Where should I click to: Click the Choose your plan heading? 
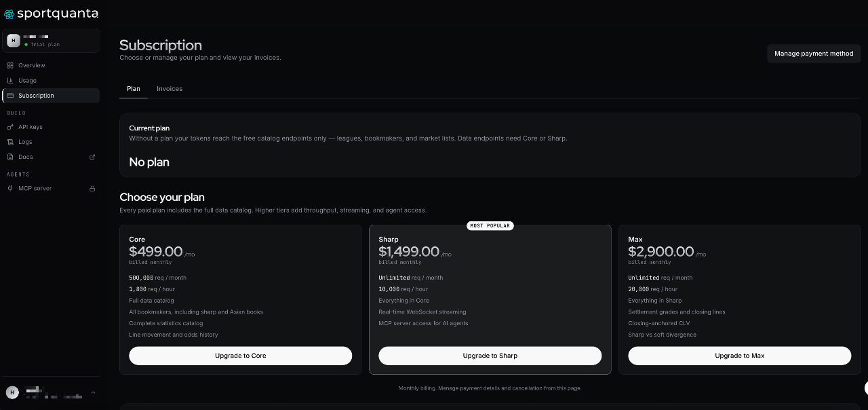coord(162,198)
